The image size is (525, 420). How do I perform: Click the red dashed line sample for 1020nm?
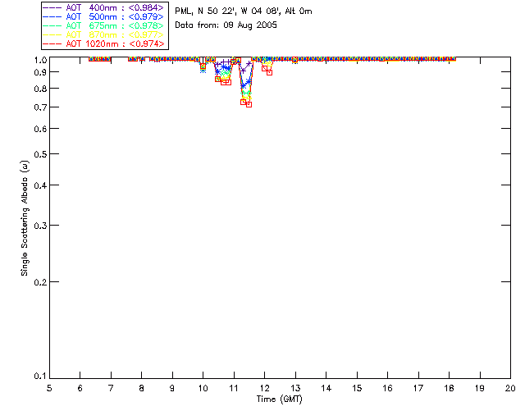[x=52, y=43]
